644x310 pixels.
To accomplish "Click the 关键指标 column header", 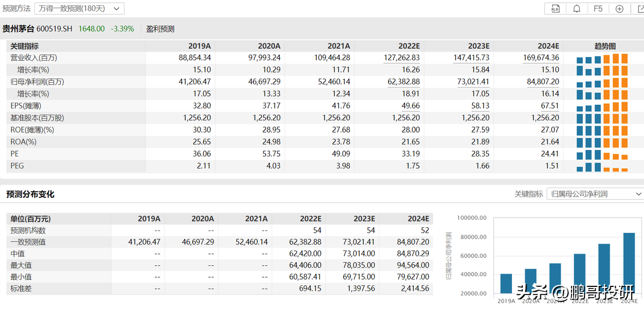I will 25,46.
